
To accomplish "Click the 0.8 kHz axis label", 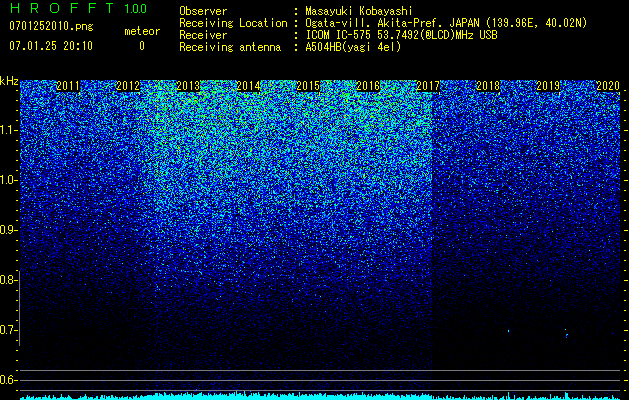I will pos(8,280).
